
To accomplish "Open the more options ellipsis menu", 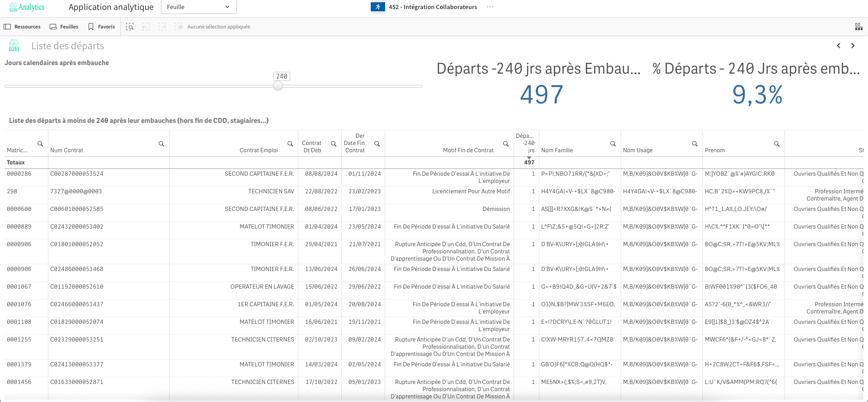I will 490,7.
